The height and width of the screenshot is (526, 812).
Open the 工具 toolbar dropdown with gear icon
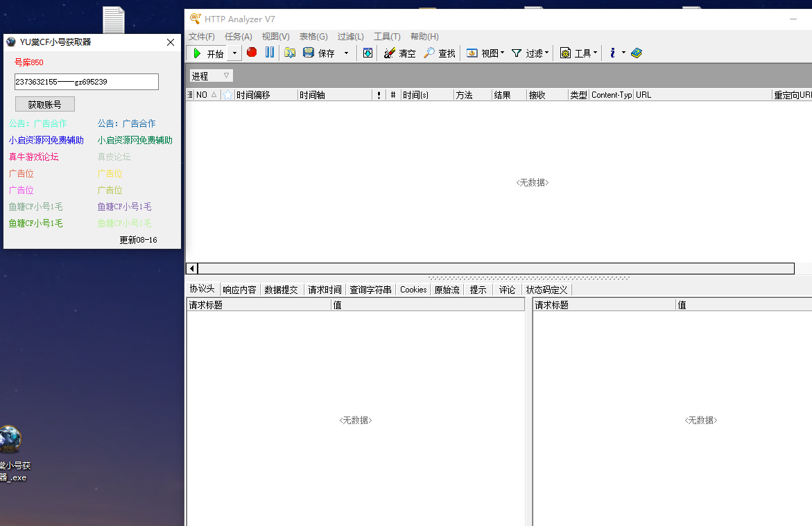pyautogui.click(x=578, y=53)
